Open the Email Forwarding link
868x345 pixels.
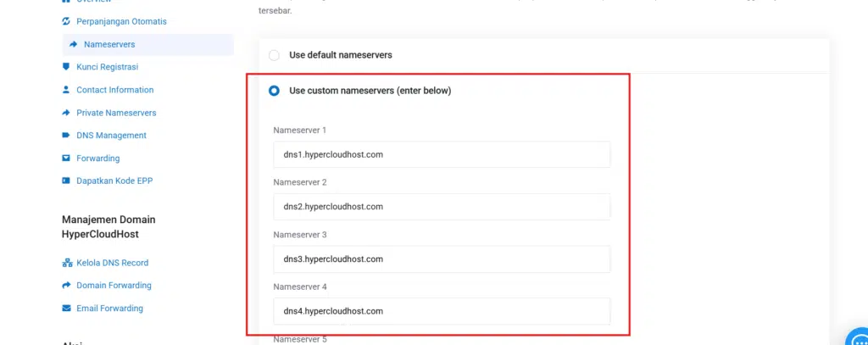tap(109, 308)
